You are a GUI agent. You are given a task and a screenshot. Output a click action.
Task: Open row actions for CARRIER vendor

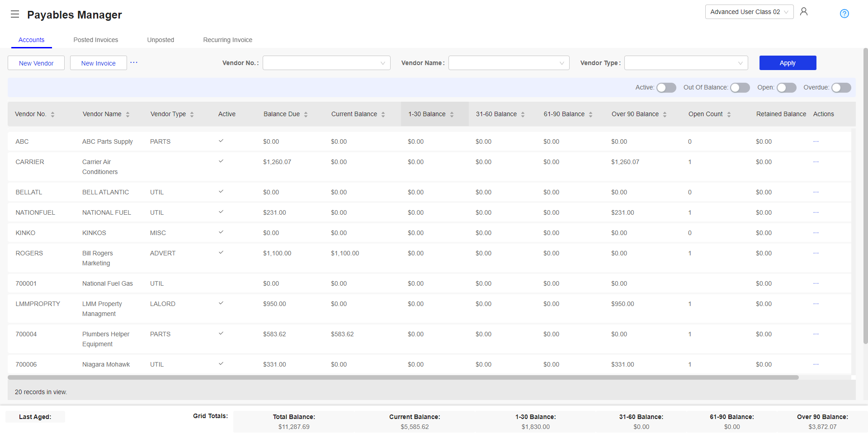816,161
